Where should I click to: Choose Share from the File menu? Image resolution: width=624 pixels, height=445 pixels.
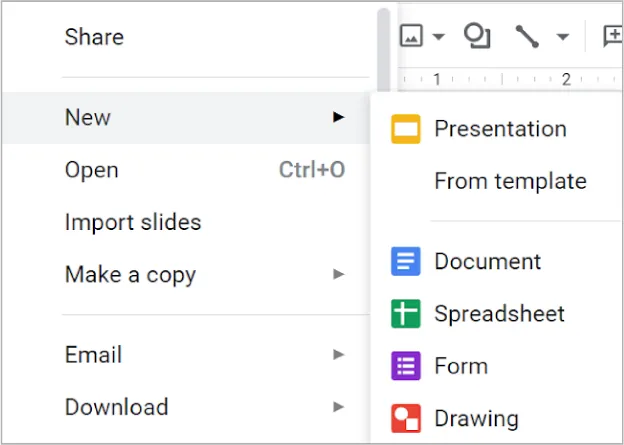tap(94, 37)
